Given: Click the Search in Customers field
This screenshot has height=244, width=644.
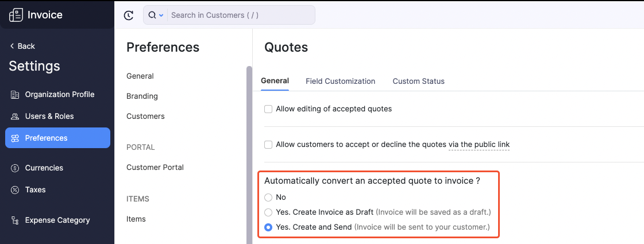Looking at the screenshot, I should [x=241, y=16].
